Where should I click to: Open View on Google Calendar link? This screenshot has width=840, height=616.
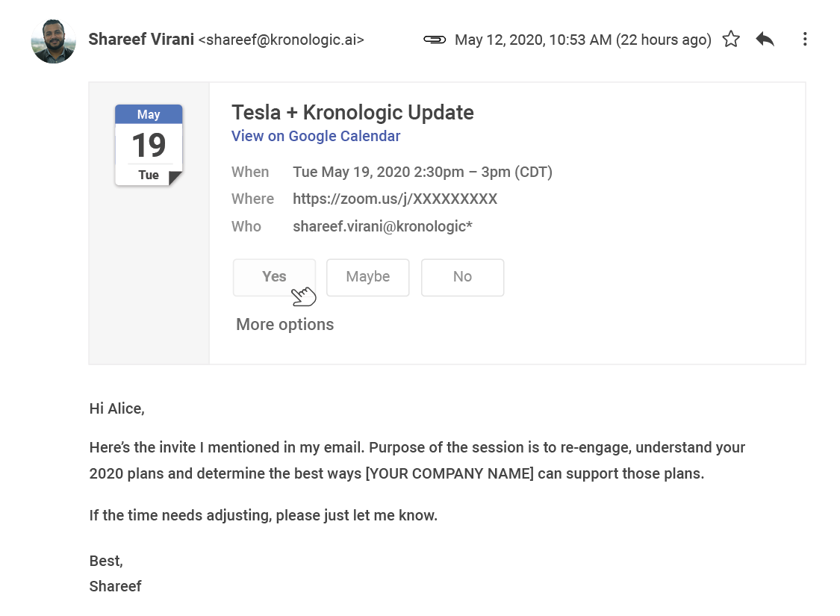316,136
